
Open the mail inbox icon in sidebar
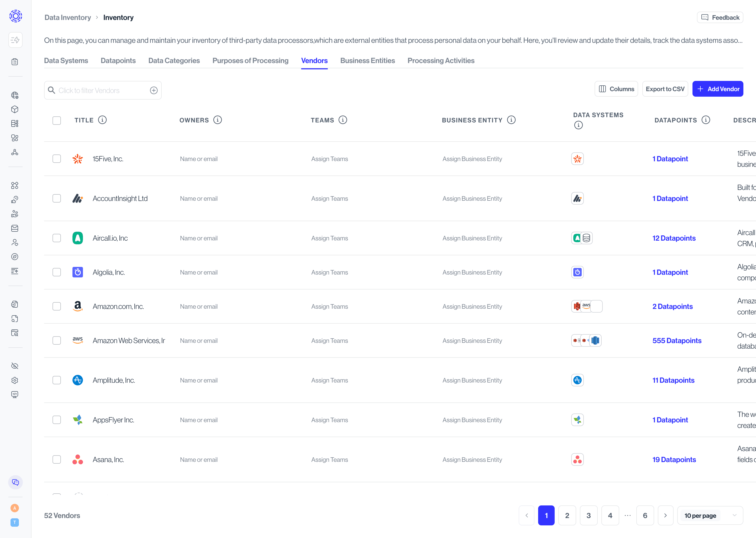coord(14,228)
